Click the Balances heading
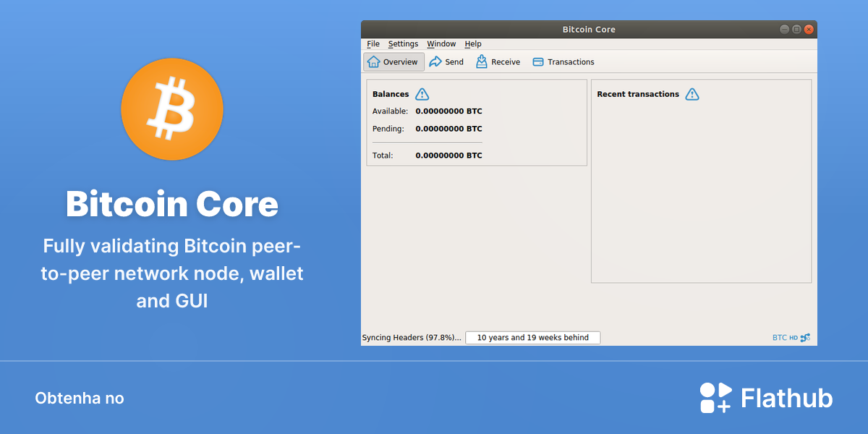 click(391, 94)
